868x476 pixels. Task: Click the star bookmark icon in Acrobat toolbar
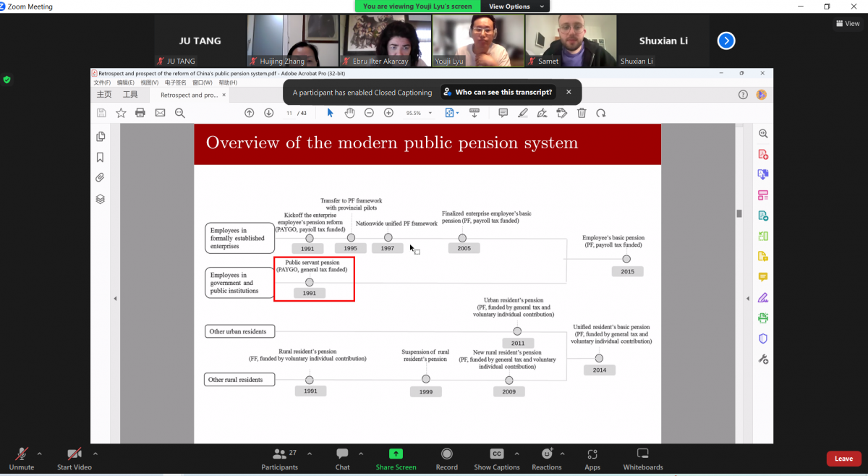[x=121, y=113]
